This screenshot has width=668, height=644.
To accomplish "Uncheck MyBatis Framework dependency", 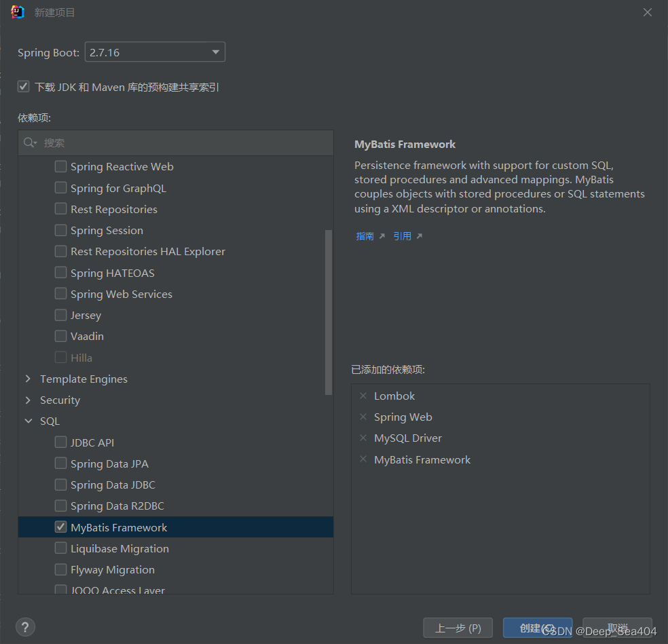I will coord(60,527).
